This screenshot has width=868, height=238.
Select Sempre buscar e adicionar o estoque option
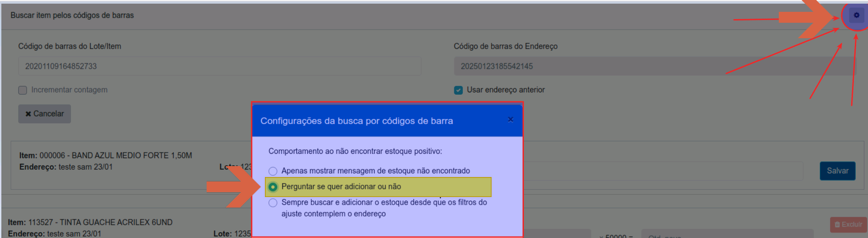273,203
